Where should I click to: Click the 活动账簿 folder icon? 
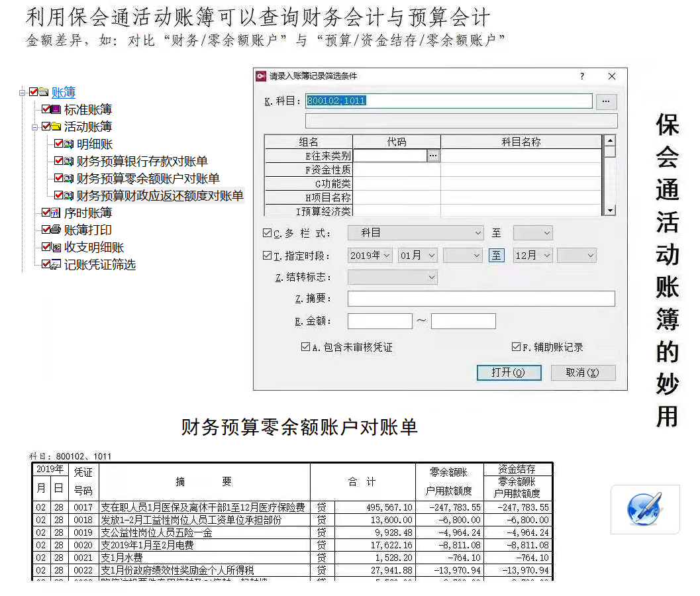[54, 126]
